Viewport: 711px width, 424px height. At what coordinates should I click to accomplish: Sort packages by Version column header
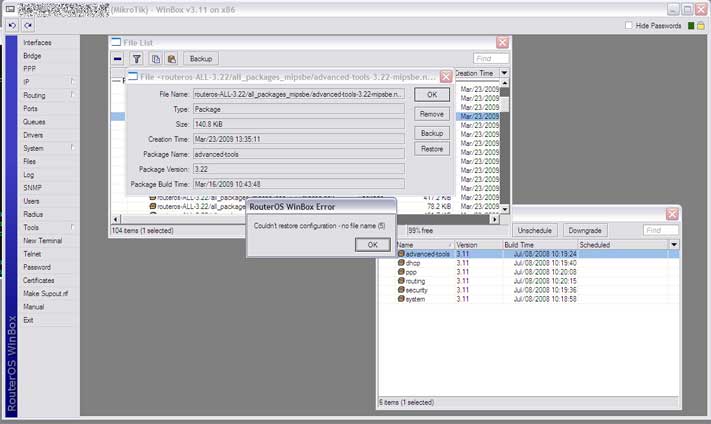478,245
